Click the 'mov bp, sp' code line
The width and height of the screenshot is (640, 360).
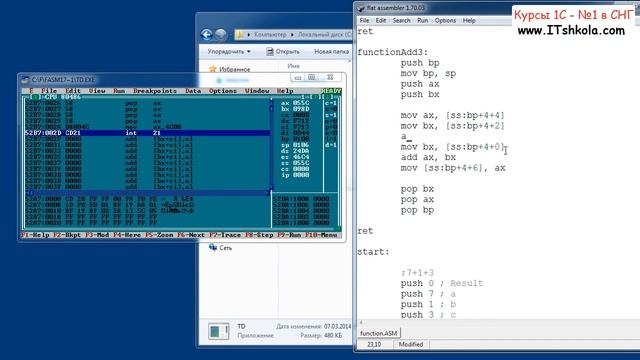(x=428, y=73)
